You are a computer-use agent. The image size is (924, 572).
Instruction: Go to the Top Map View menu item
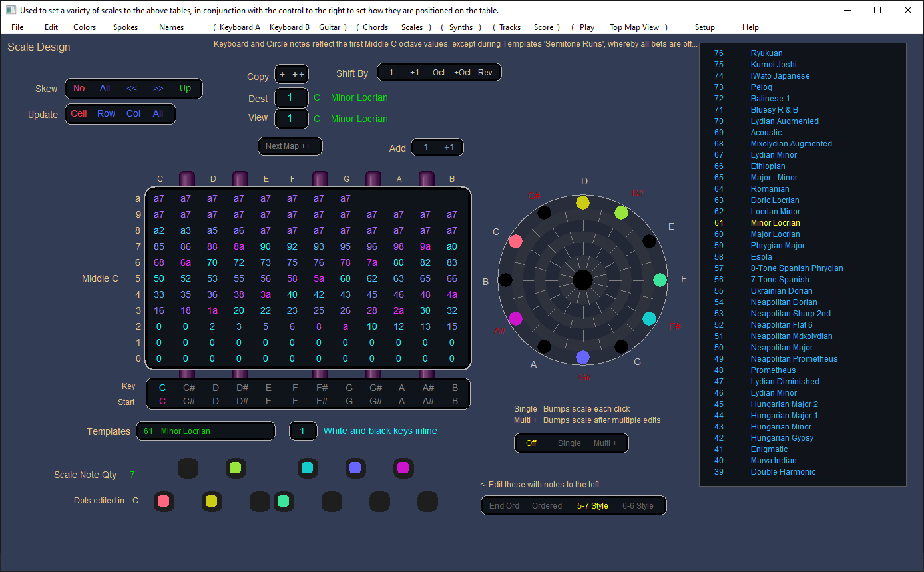coord(634,27)
